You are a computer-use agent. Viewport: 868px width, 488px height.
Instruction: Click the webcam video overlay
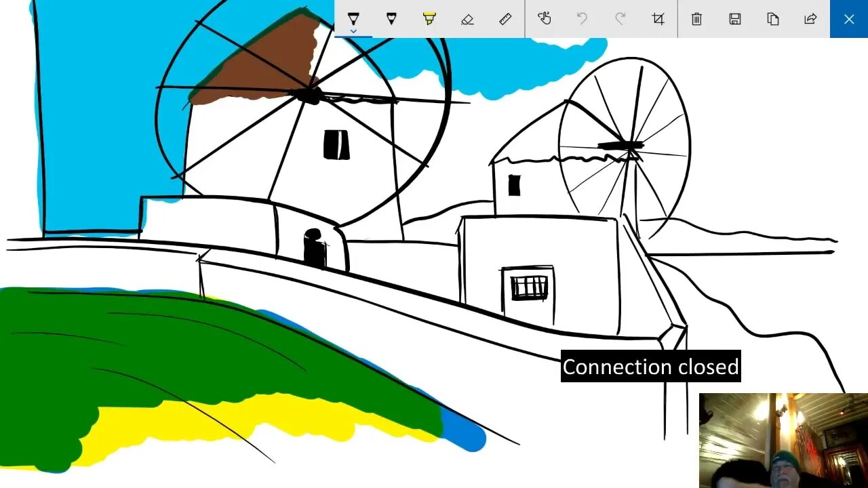pyautogui.click(x=783, y=441)
